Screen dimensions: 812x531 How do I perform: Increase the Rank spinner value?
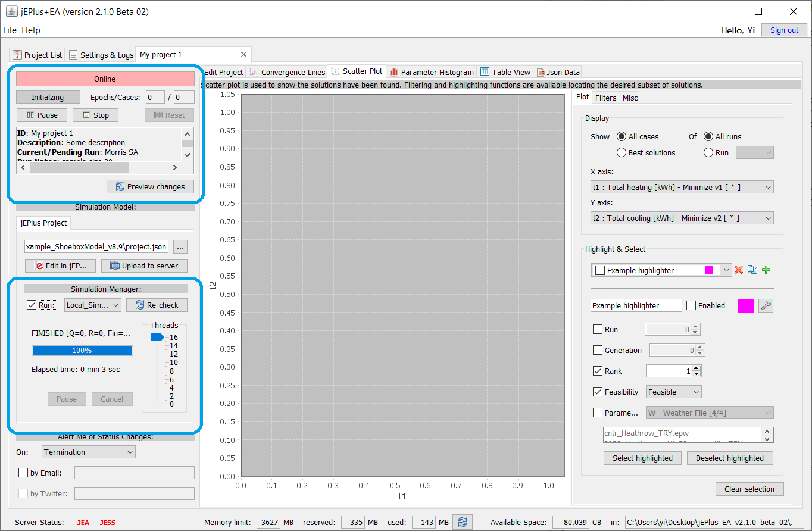pyautogui.click(x=697, y=368)
